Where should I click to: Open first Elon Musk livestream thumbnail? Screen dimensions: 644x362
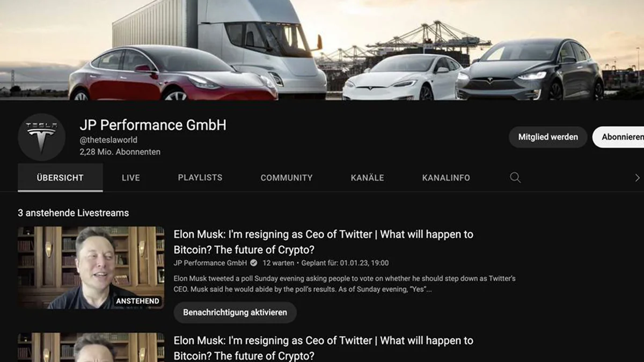point(91,268)
